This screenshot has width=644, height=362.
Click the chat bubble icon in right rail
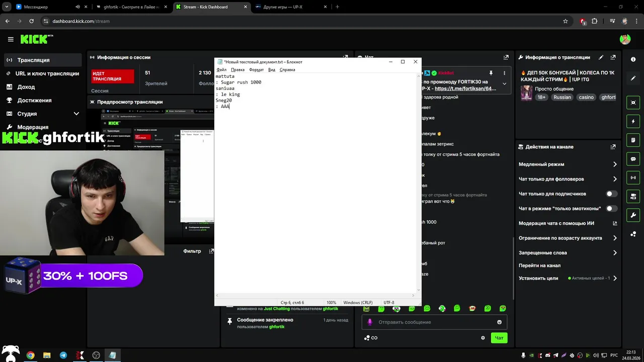(x=633, y=159)
